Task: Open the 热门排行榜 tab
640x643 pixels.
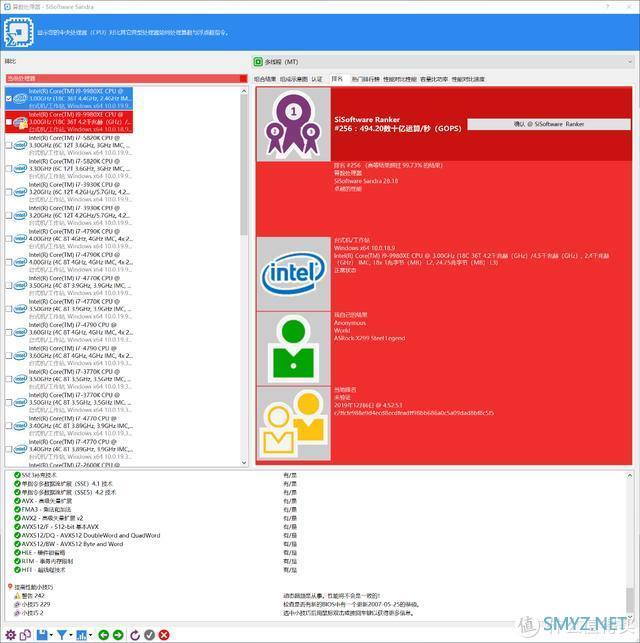Action: (366, 79)
